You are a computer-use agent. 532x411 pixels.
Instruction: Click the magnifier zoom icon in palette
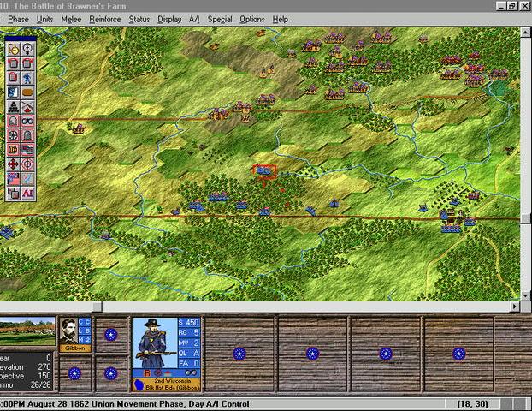(x=27, y=49)
